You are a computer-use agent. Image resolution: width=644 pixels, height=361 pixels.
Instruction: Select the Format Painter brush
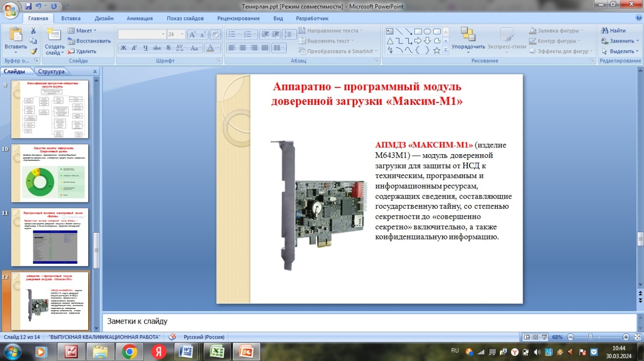[33, 51]
